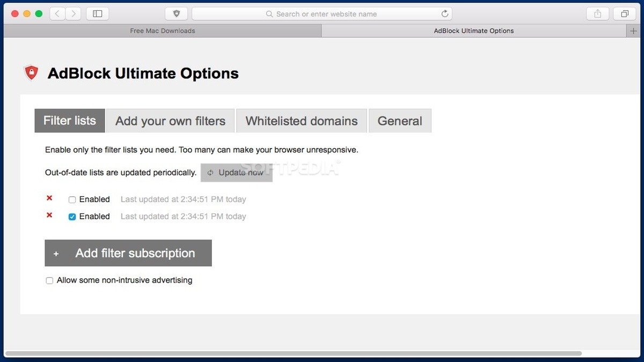Click 'Out-of-date lists are updated periodically' text

point(121,173)
